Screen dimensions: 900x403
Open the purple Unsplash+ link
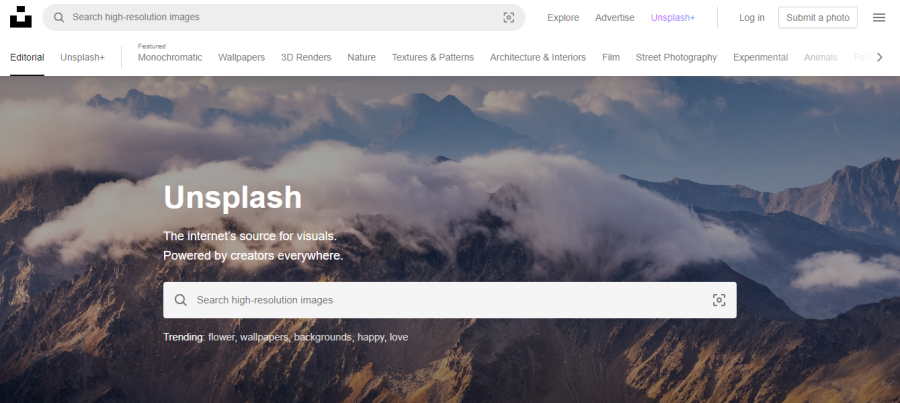pos(673,18)
